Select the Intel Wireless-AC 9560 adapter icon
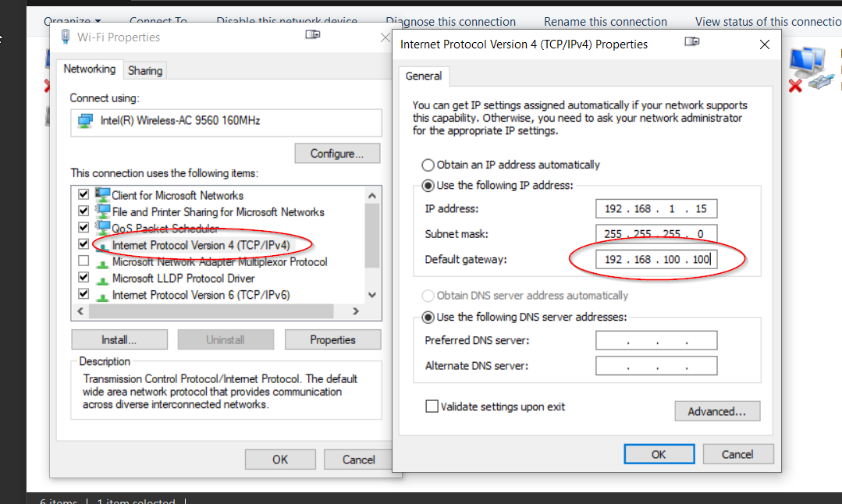This screenshot has width=842, height=504. click(85, 122)
